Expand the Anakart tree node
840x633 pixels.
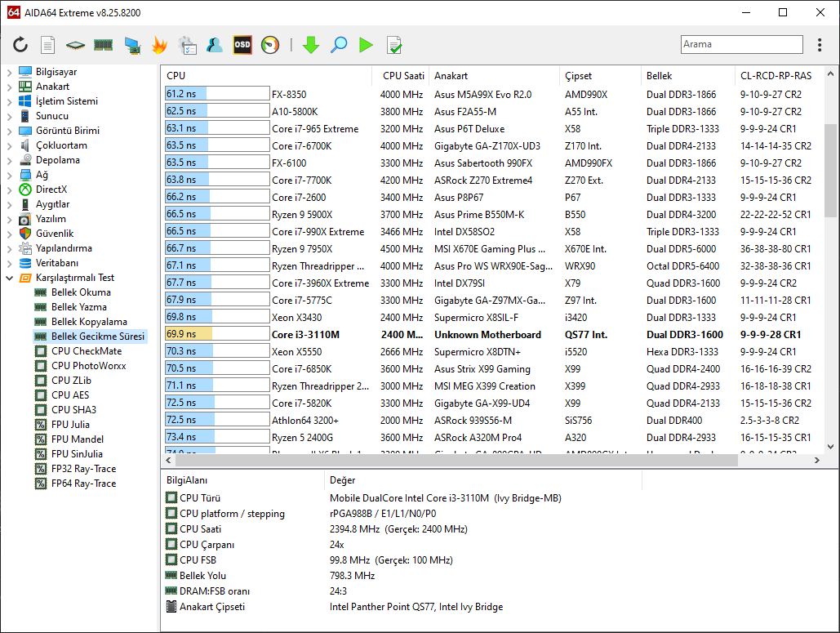[9, 87]
